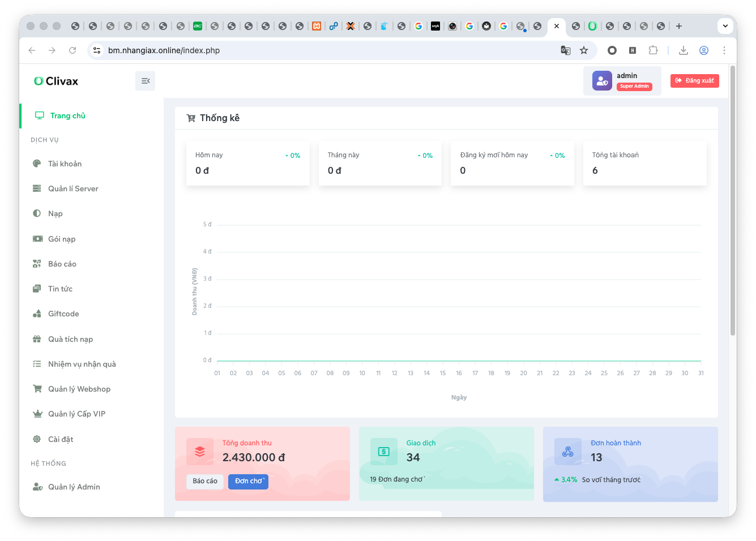The image size is (756, 541).
Task: Open Tin tức in the sidebar
Action: pyautogui.click(x=60, y=289)
